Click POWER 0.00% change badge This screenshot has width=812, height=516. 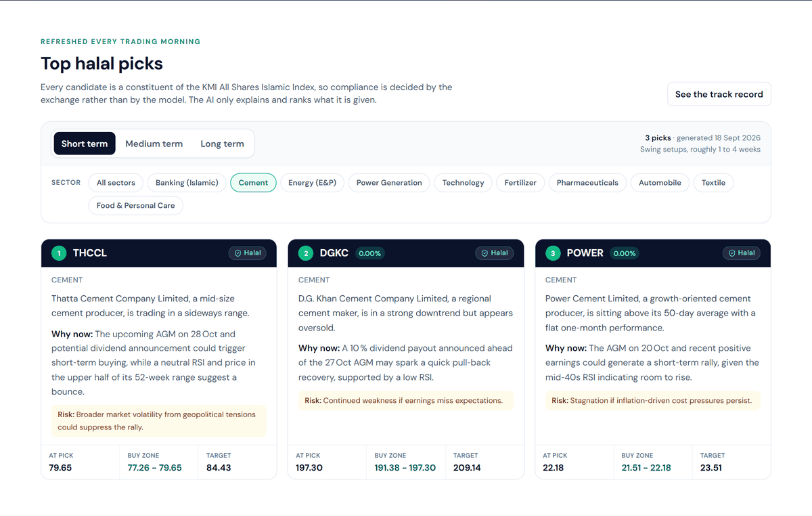click(625, 253)
